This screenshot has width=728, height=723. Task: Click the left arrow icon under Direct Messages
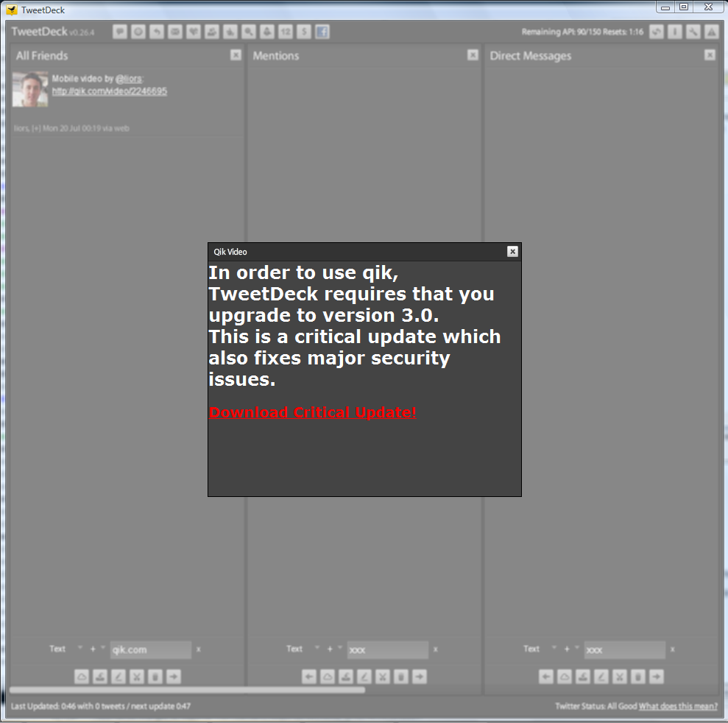(546, 677)
